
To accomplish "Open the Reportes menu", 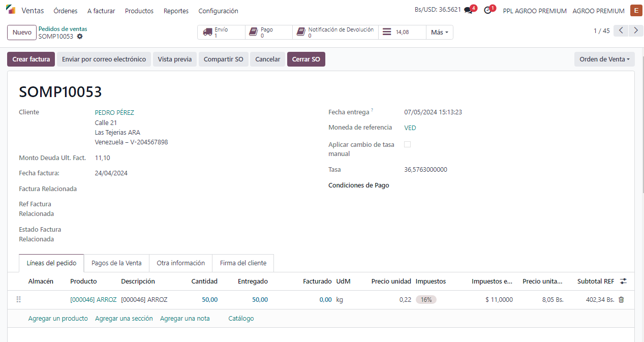I will click(x=176, y=11).
